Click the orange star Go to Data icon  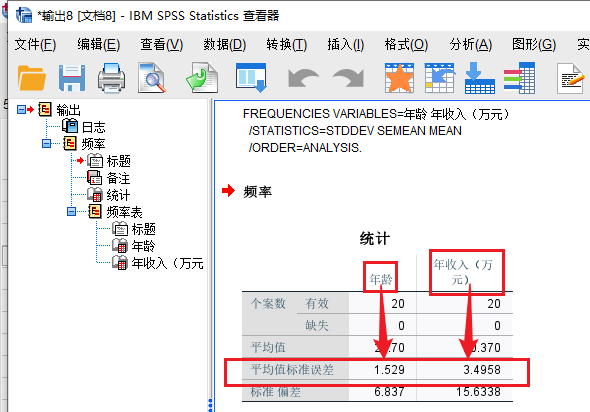pos(399,78)
